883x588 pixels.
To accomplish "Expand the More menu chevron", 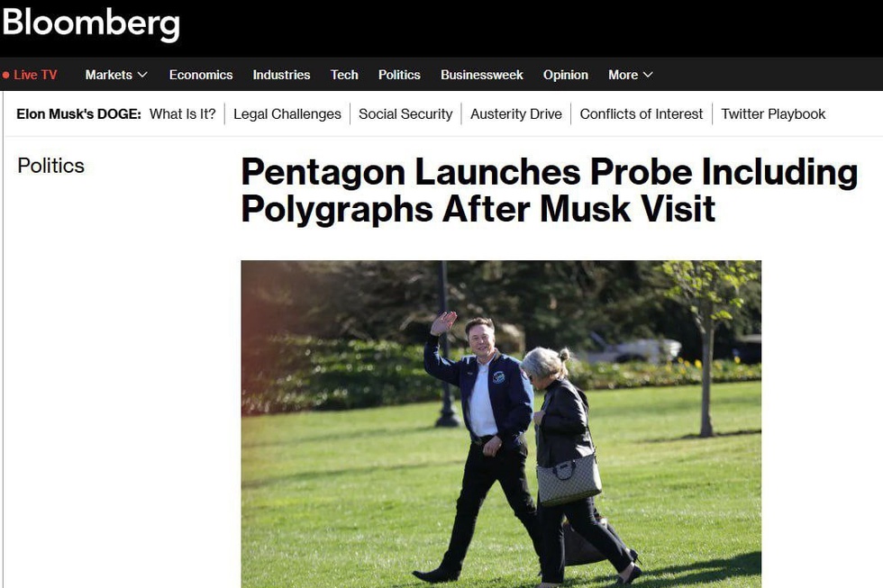I will 648,75.
